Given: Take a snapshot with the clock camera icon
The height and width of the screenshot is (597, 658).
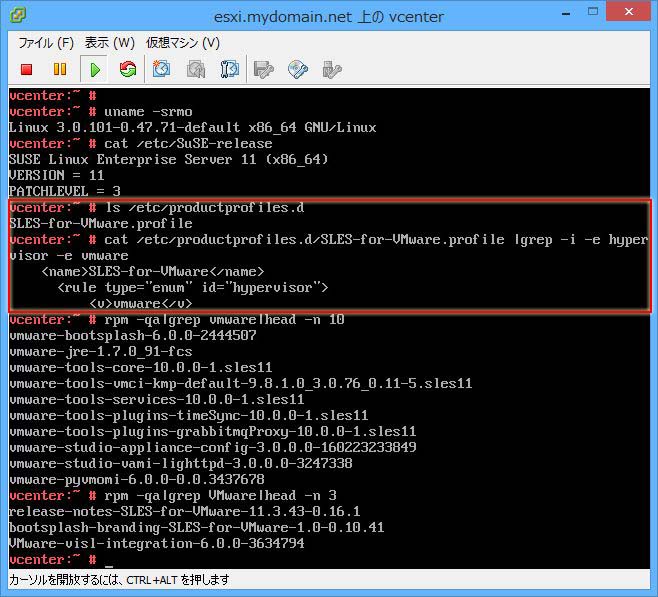Looking at the screenshot, I should [x=162, y=69].
